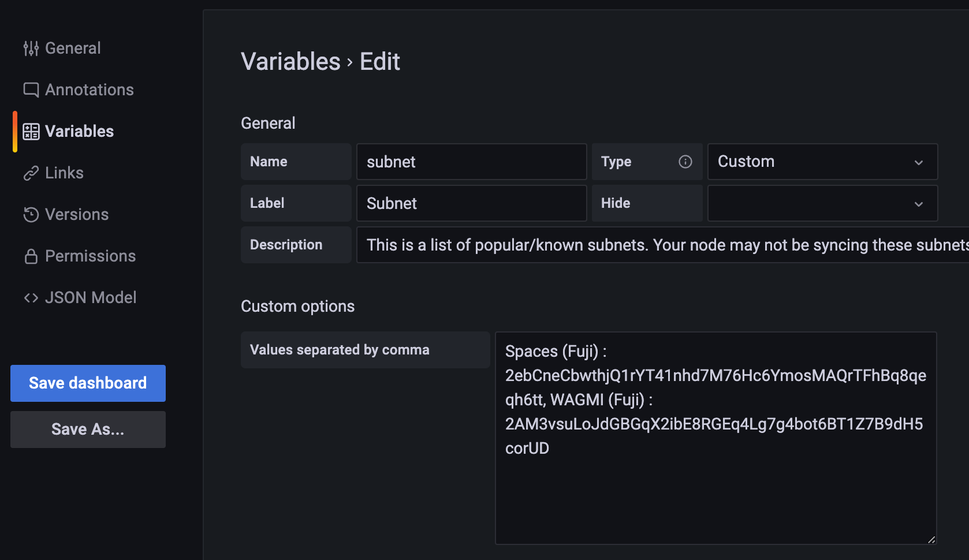The width and height of the screenshot is (969, 560).
Task: Select the subnet Name input field
Action: [471, 162]
